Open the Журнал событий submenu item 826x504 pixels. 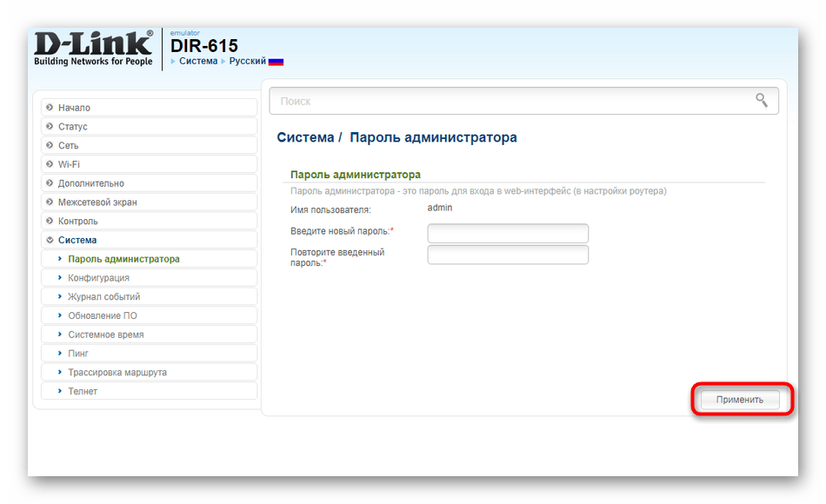149,297
